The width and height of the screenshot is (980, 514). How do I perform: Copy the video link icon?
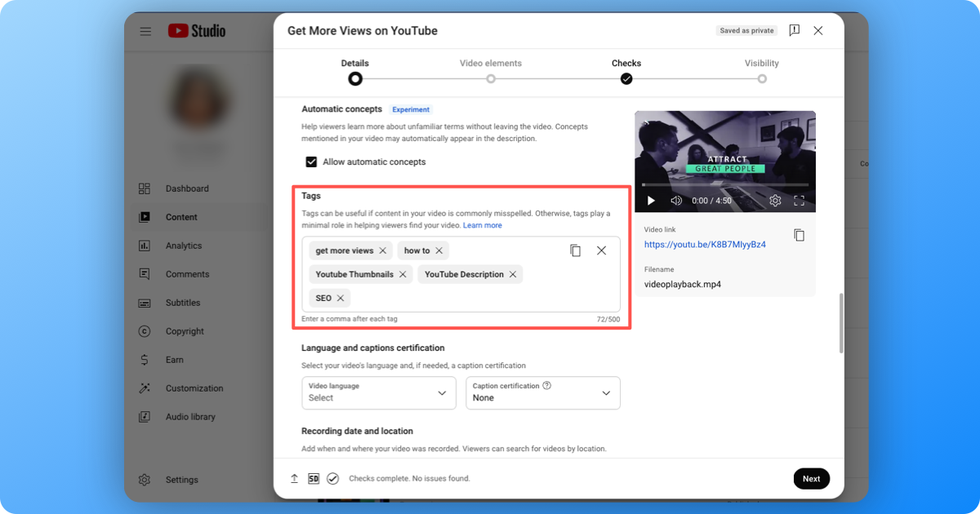click(799, 235)
